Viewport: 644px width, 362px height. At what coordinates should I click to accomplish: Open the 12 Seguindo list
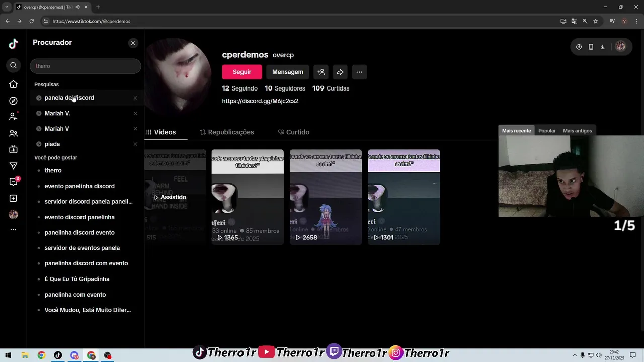coord(239,88)
